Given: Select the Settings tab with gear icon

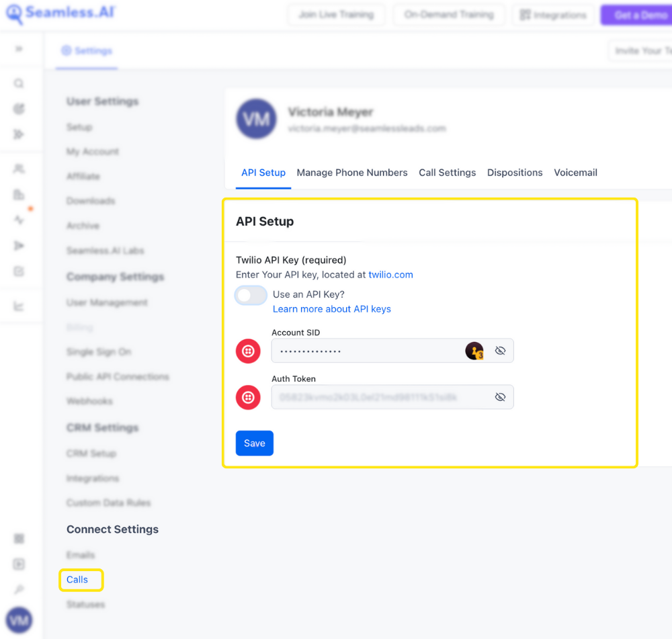Looking at the screenshot, I should [x=87, y=51].
